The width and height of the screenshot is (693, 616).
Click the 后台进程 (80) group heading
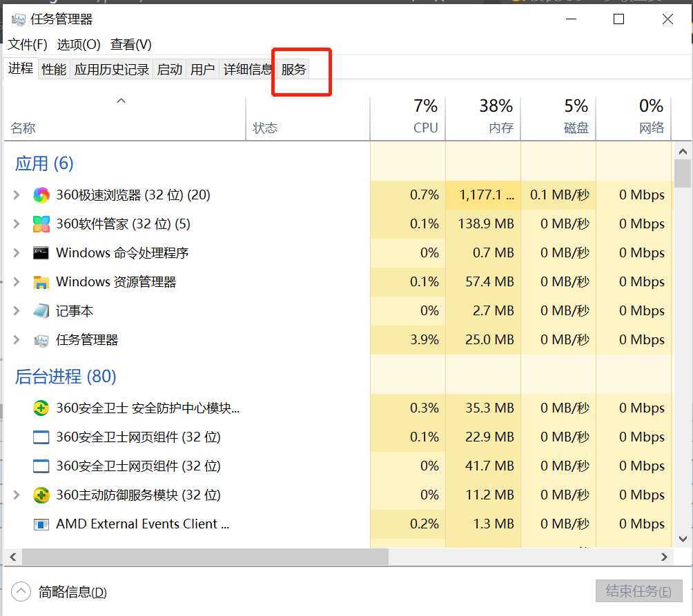tap(66, 377)
